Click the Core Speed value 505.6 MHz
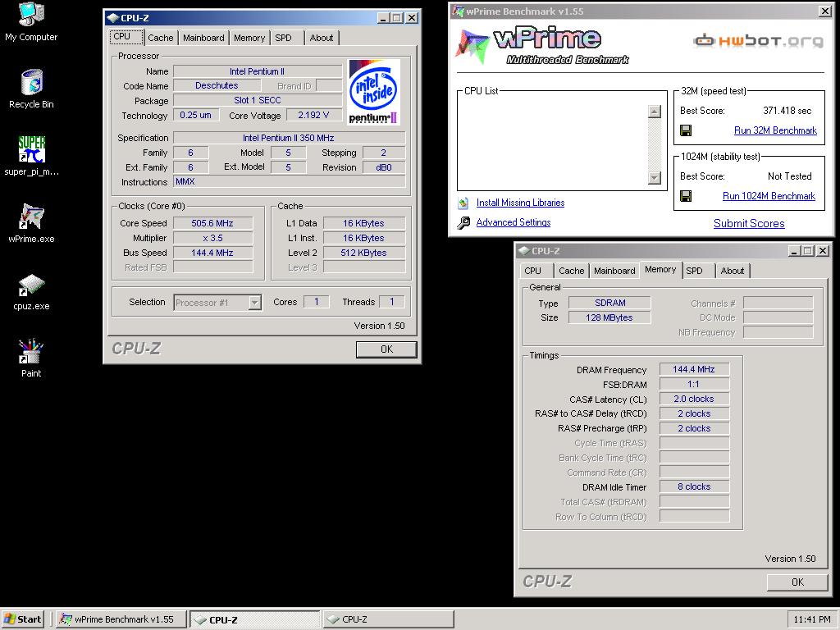 click(x=212, y=223)
